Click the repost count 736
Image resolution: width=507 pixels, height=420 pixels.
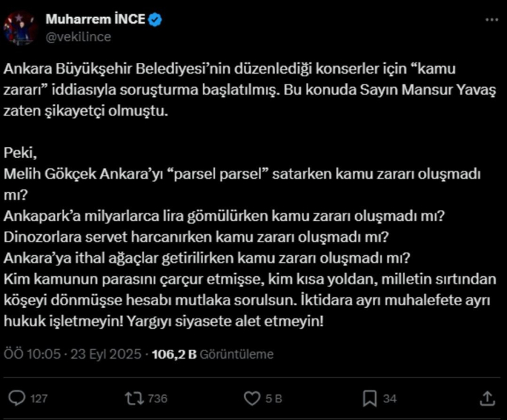tap(157, 399)
